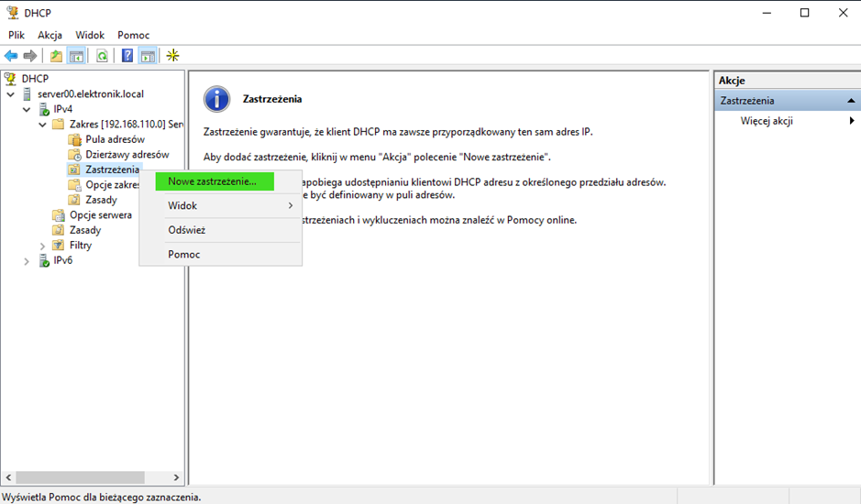Image resolution: width=861 pixels, height=504 pixels.
Task: Click the up one level folder icon
Action: click(57, 56)
